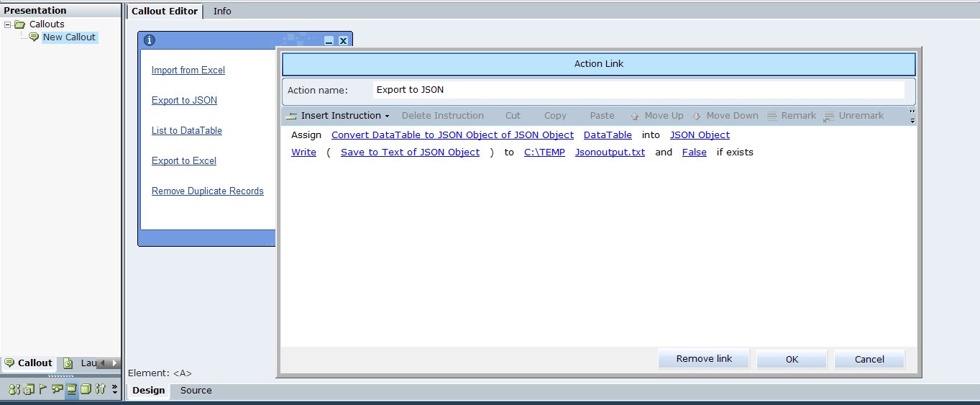Click the stacked documents icon in bottom toolbar
This screenshot has width=980, height=405.
coord(29,389)
